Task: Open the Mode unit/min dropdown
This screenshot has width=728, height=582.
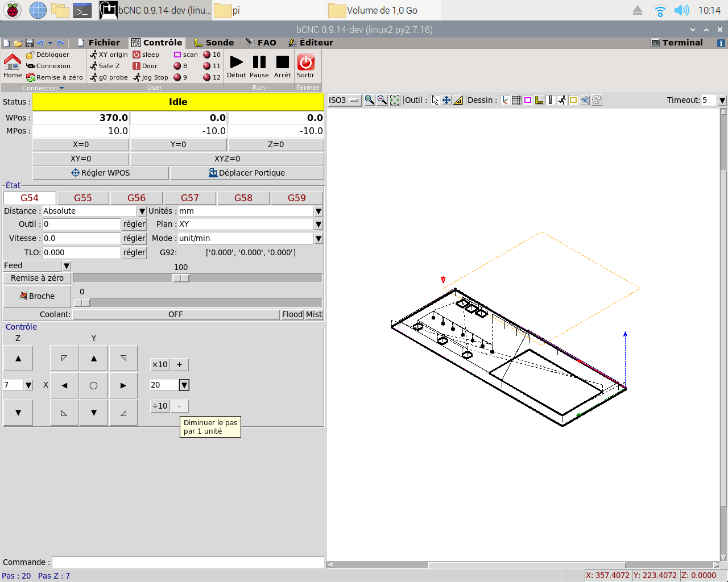Action: (x=318, y=239)
